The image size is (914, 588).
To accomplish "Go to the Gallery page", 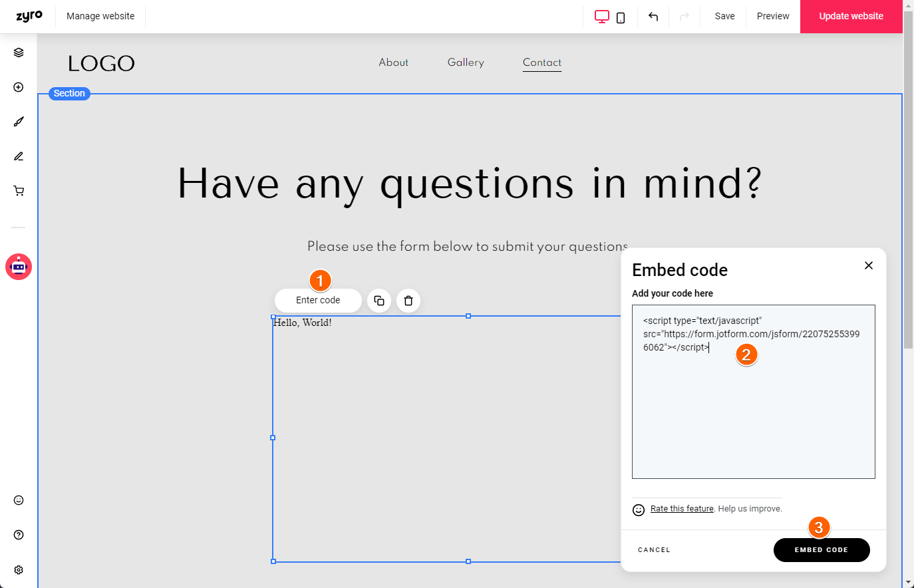I will click(x=466, y=63).
